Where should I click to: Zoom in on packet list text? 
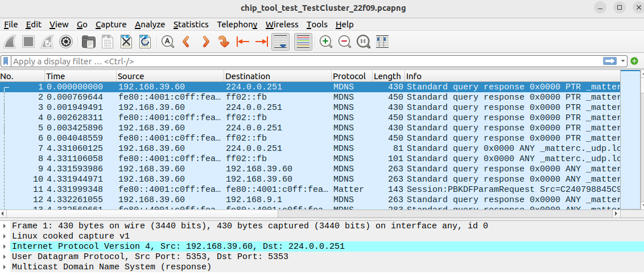pos(326,42)
